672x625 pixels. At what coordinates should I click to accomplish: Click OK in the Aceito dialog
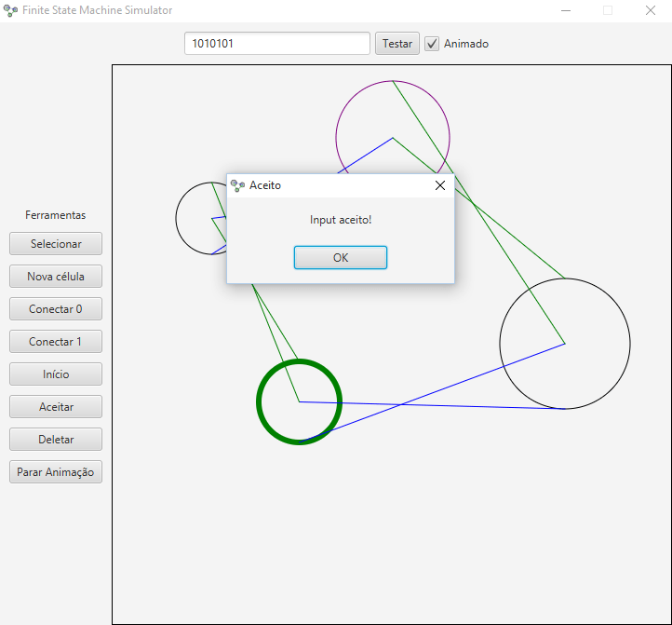[341, 258]
